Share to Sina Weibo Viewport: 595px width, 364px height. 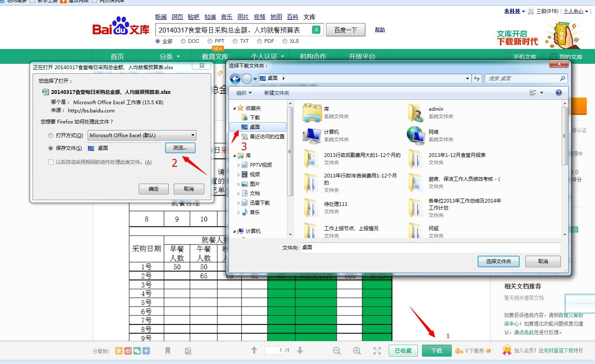coord(128,351)
